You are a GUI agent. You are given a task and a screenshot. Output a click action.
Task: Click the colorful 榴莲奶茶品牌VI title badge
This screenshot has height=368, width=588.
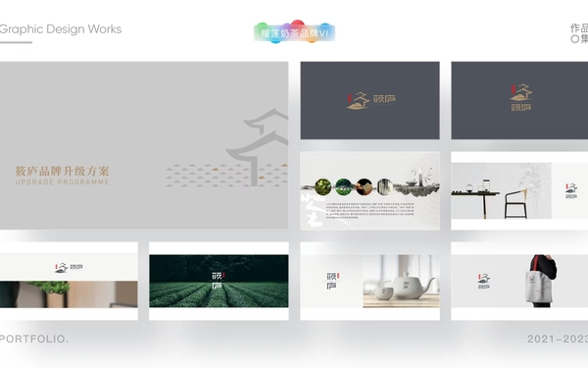pos(294,32)
